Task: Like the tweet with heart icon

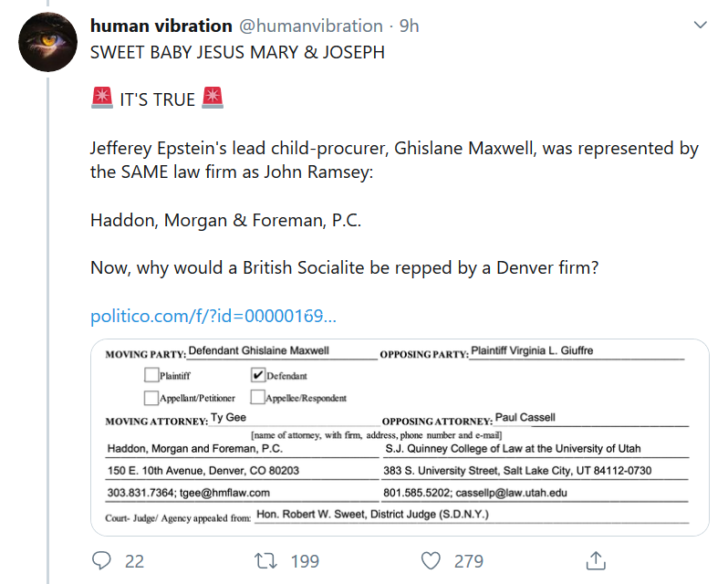Action: pyautogui.click(x=432, y=560)
